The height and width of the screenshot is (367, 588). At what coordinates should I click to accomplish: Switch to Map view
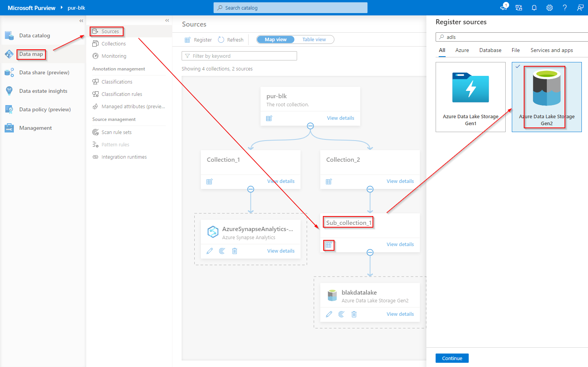pyautogui.click(x=276, y=39)
